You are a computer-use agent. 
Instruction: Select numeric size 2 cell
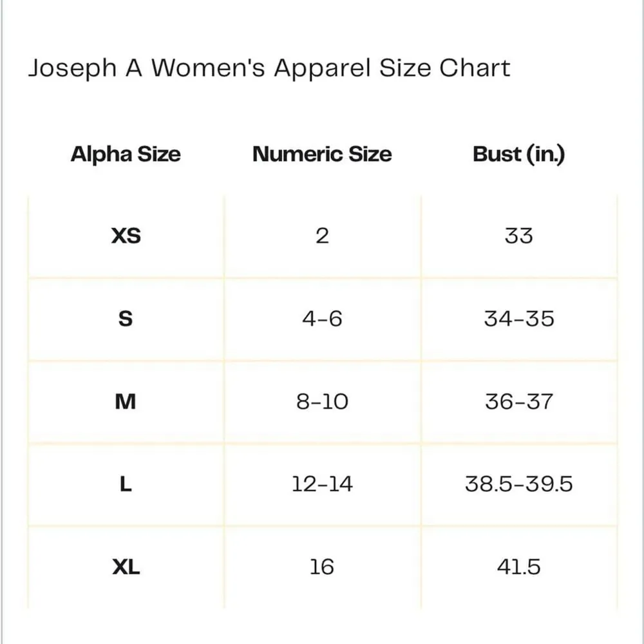point(322,236)
